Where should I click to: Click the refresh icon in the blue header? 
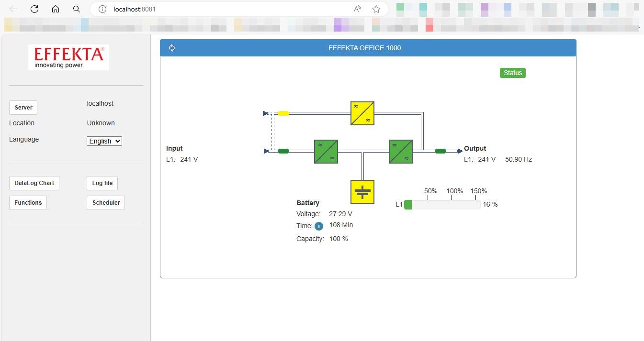[x=172, y=48]
